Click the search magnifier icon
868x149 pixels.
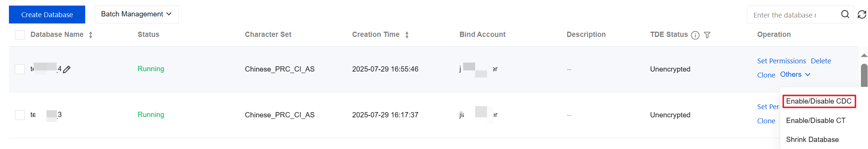point(845,15)
